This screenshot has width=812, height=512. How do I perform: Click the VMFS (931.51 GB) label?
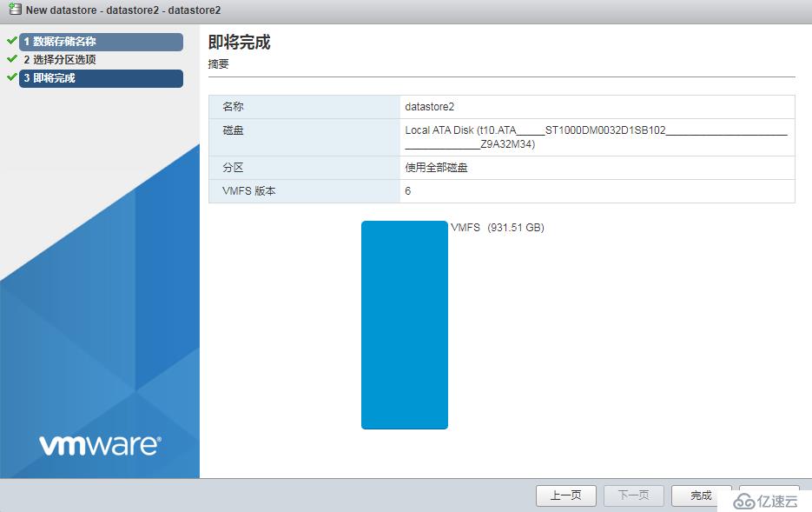point(497,228)
